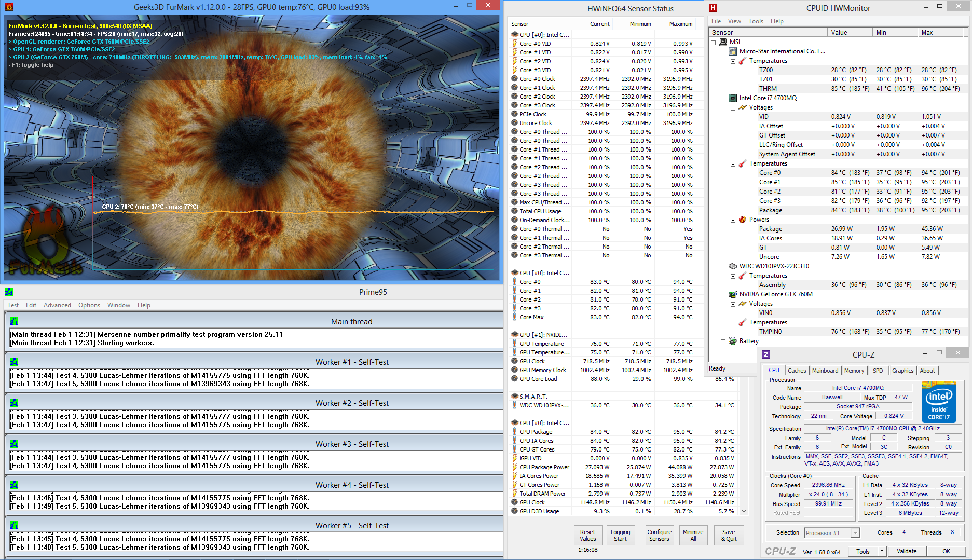Viewport: 972px width, 560px height.
Task: Switch to the SPD tab in CPU-Z
Action: point(878,371)
